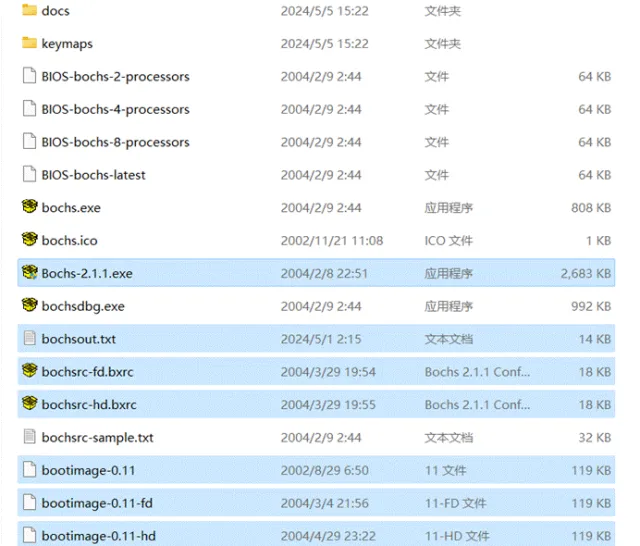This screenshot has width=640, height=546.
Task: Select file name BIOS-bochs-4-processors
Action: tap(116, 109)
